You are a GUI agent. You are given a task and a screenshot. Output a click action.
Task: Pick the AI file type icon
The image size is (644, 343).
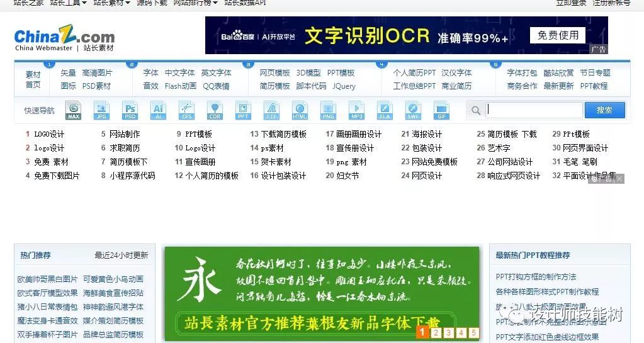pos(158,110)
